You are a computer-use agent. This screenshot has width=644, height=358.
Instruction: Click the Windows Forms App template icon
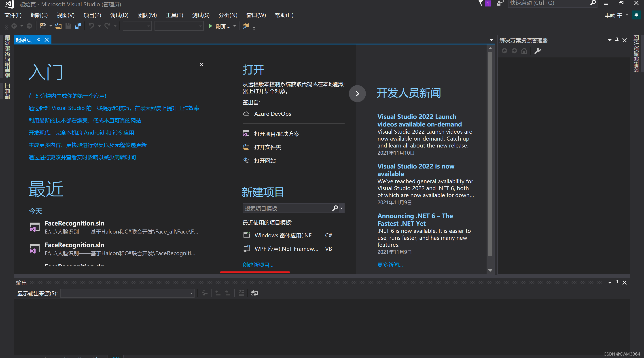(x=246, y=235)
